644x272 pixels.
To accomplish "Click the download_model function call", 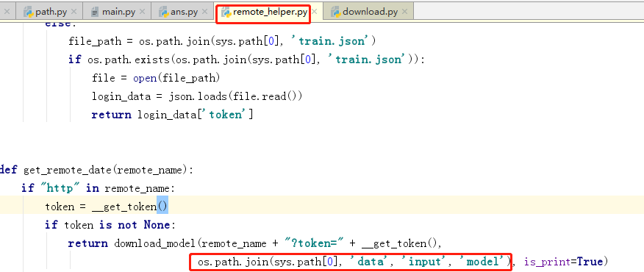I will click(155, 243).
